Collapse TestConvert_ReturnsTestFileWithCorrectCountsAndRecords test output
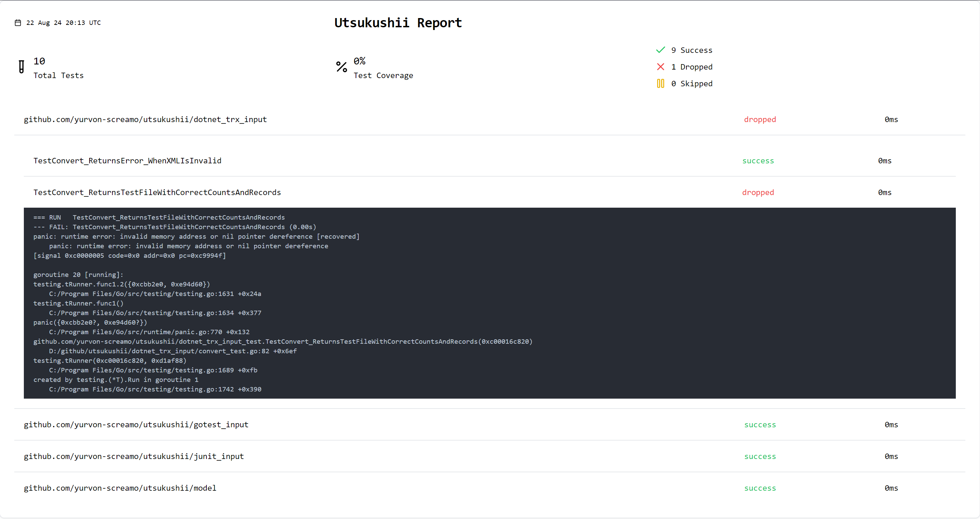 pyautogui.click(x=157, y=193)
